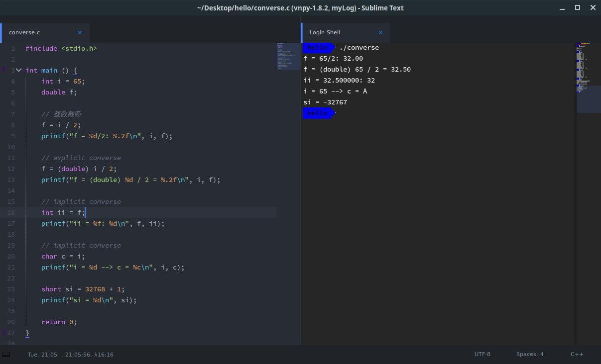Maximize the Sublime Text window
The image size is (601, 364).
[x=578, y=7]
